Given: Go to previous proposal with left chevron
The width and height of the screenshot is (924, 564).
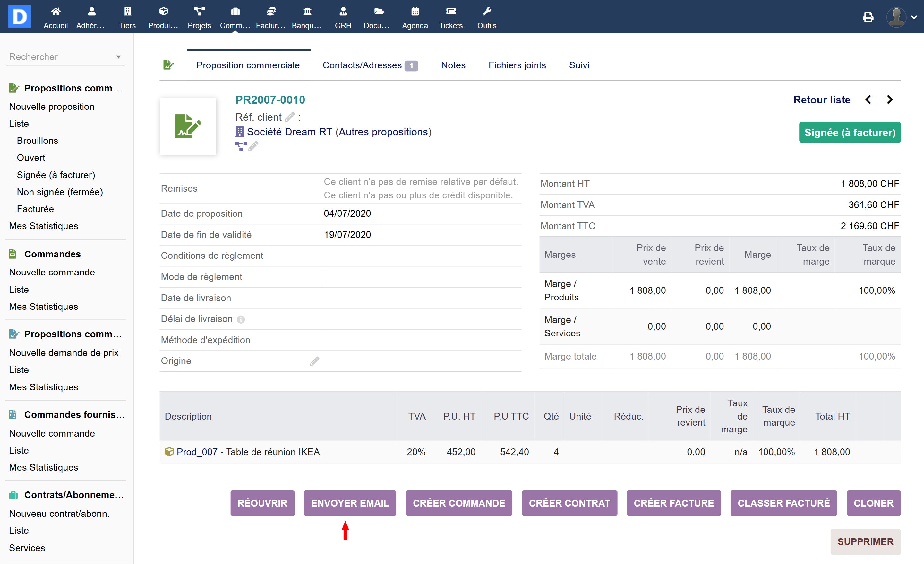Looking at the screenshot, I should (868, 100).
